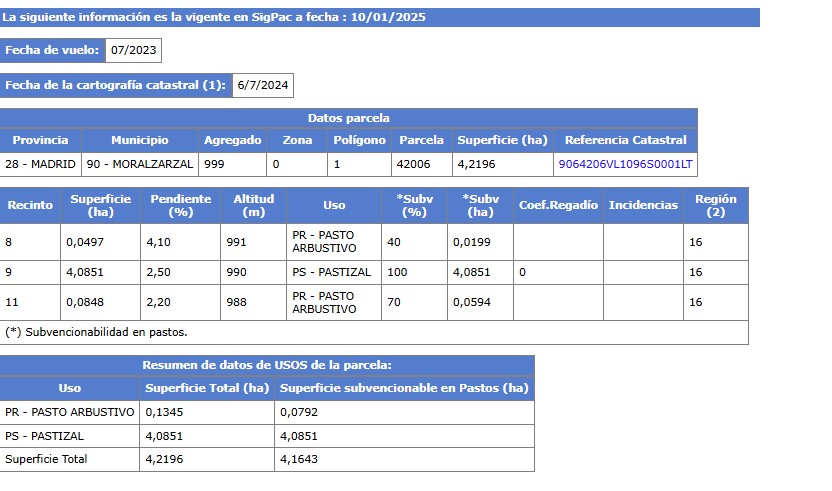Click the provincia cell 28 - MADRID

pos(40,165)
